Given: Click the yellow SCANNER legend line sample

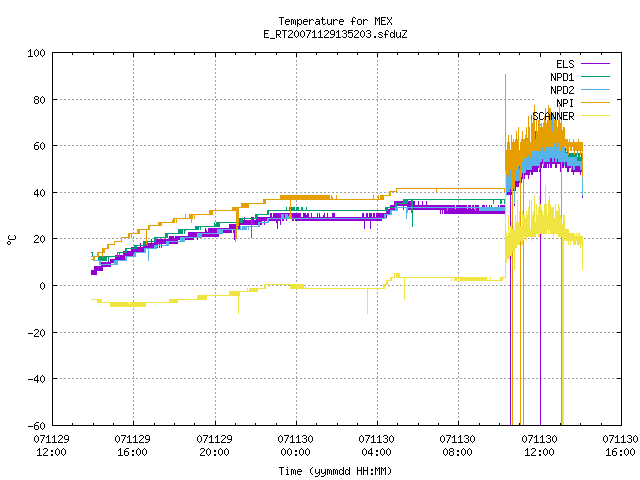Looking at the screenshot, I should pos(595,116).
